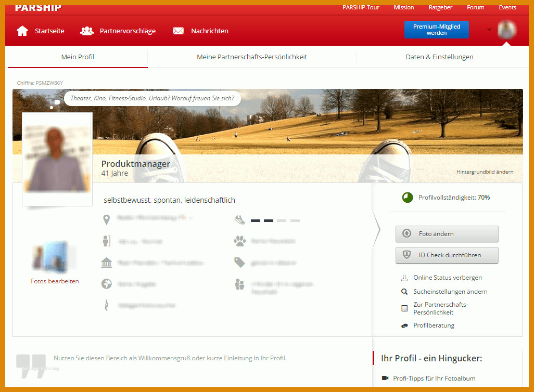This screenshot has width=534, height=392.
Task: Click Zur Partnerschafts-Persönlichkeit link
Action: (x=441, y=308)
